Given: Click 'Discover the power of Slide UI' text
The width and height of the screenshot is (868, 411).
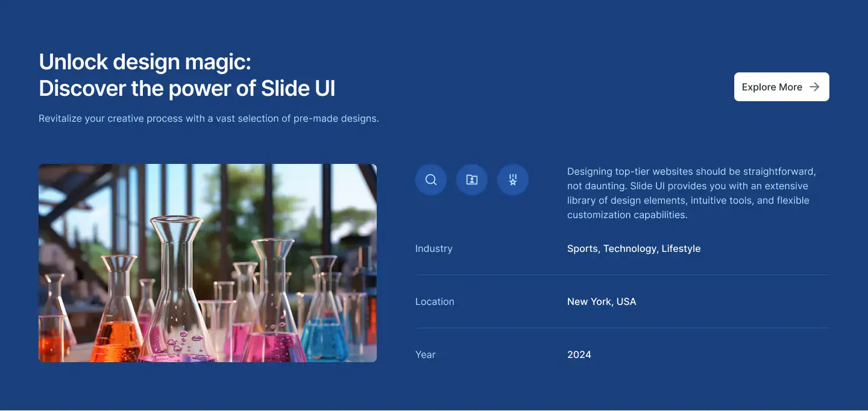Looking at the screenshot, I should click(187, 89).
